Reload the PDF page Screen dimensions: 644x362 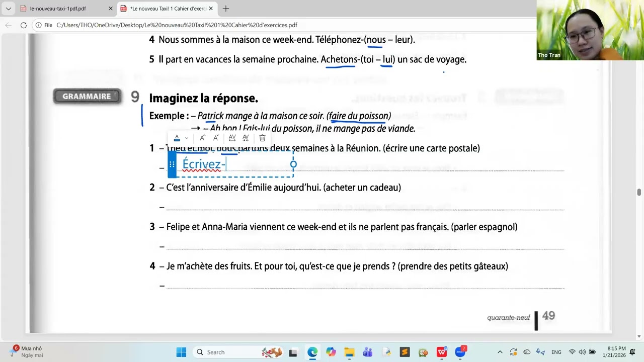coord(23,25)
